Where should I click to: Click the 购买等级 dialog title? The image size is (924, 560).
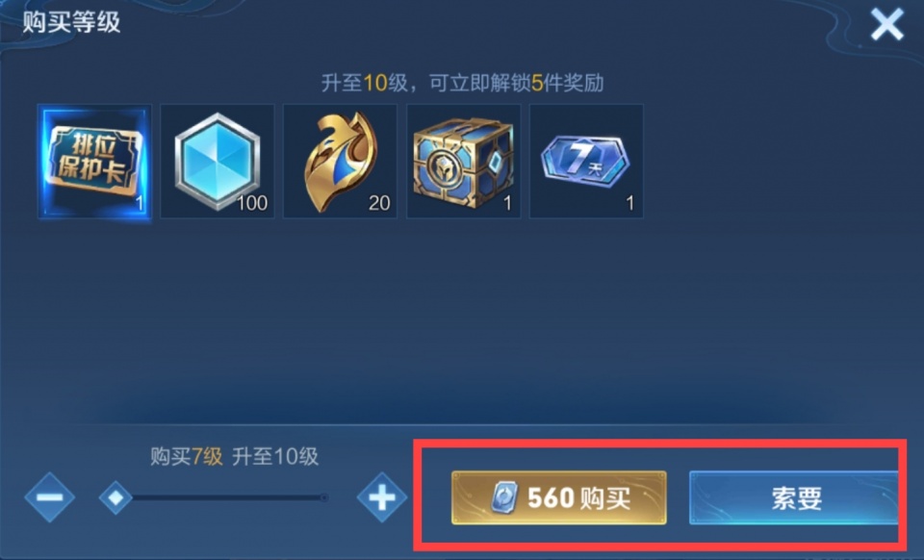(71, 22)
